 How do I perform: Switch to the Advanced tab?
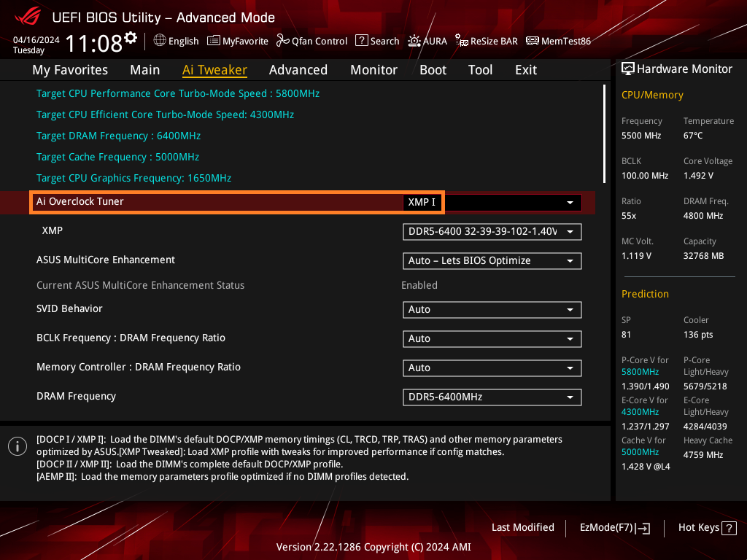tap(298, 70)
